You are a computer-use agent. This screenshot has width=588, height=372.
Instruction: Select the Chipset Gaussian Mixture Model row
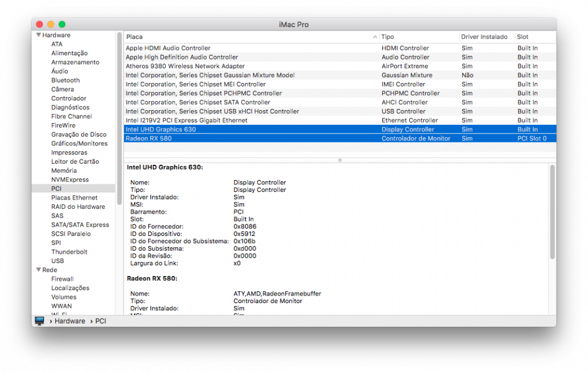[x=340, y=75]
